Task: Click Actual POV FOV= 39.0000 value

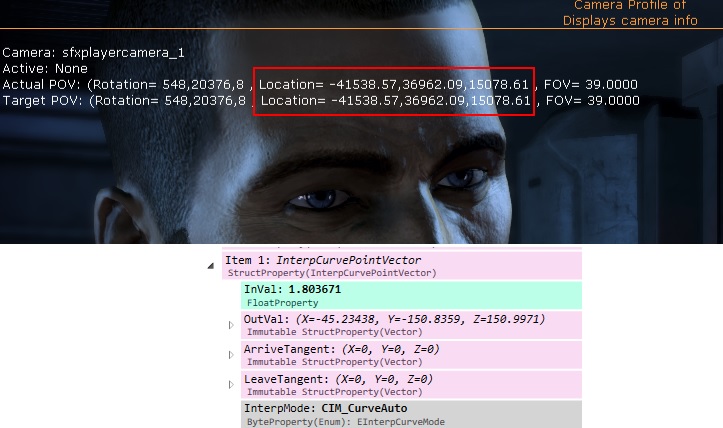Action: 591,84
